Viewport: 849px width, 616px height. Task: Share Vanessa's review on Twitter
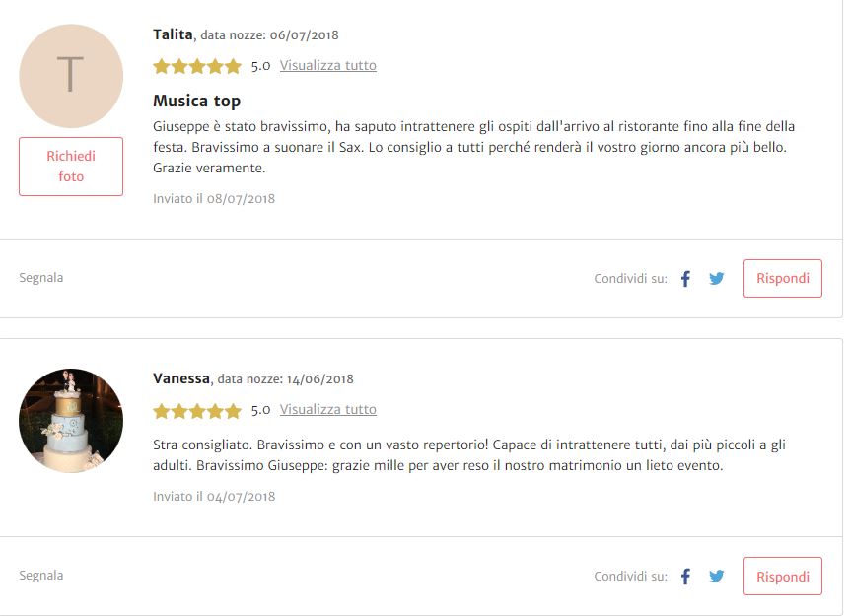[x=716, y=577]
